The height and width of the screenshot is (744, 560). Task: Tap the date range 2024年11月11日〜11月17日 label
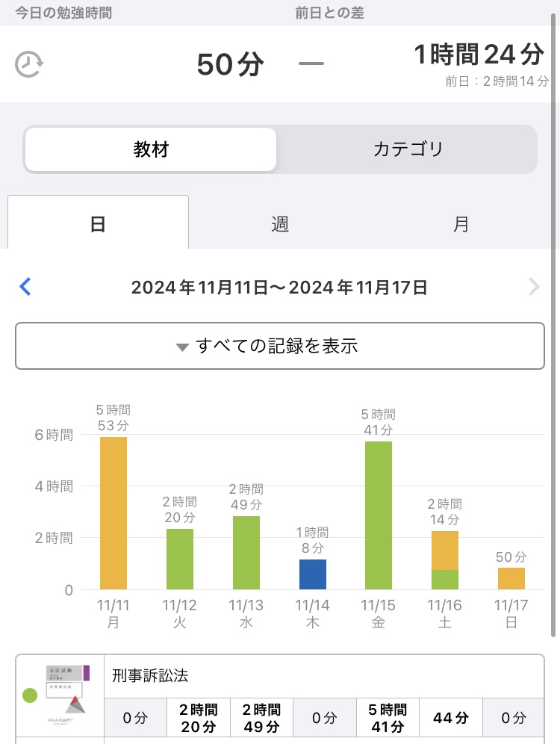[x=279, y=288]
